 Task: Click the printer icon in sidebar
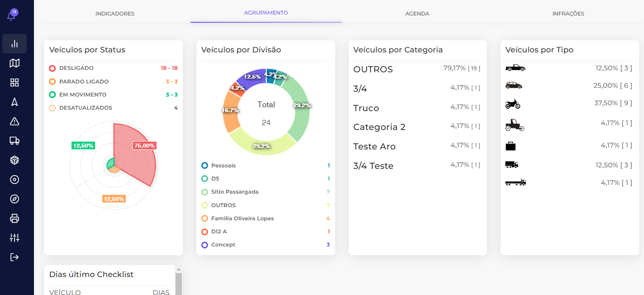point(15,218)
